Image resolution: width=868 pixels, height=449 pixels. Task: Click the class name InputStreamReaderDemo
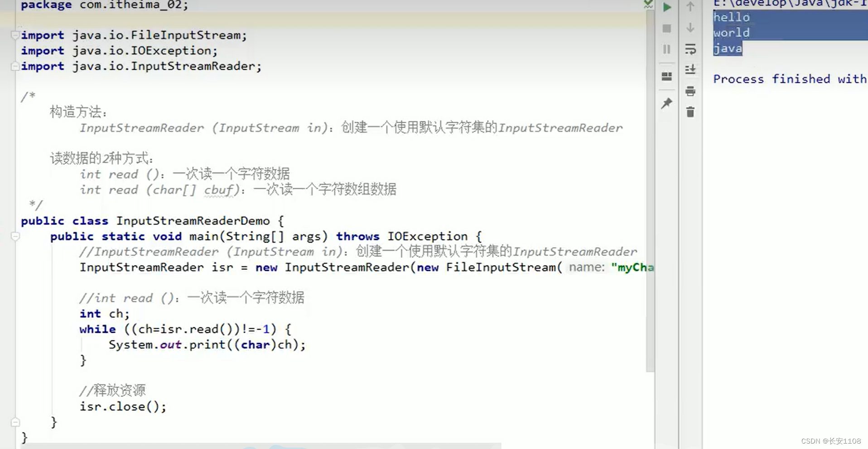pos(193,221)
